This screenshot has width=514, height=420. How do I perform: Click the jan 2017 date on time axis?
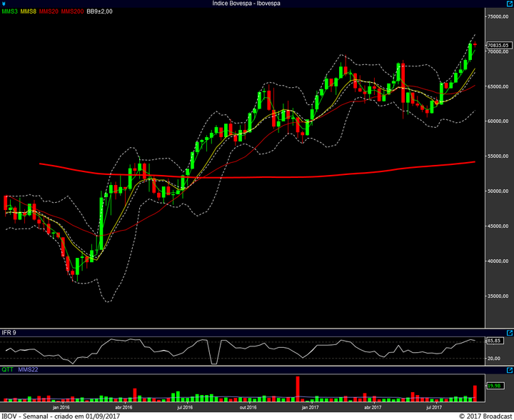[309, 406]
